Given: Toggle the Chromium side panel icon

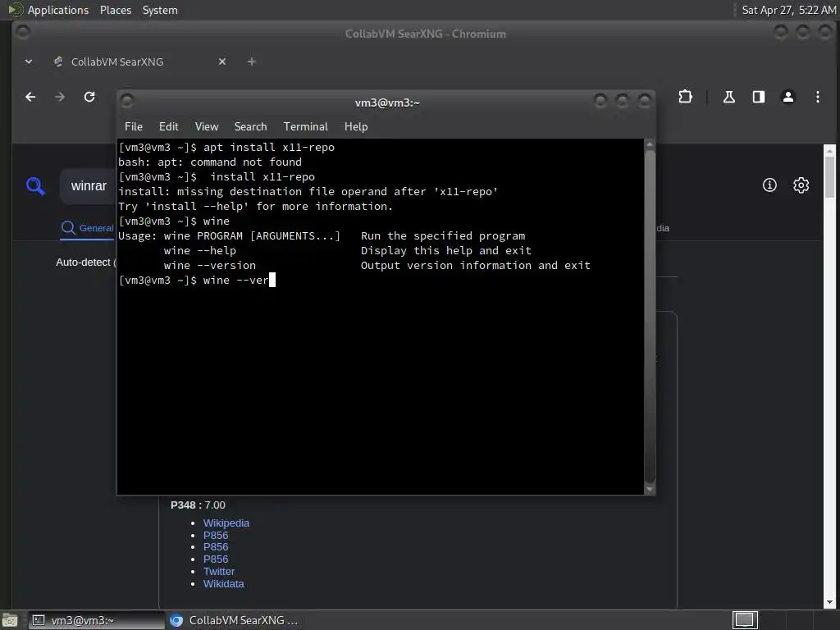Looking at the screenshot, I should (759, 97).
